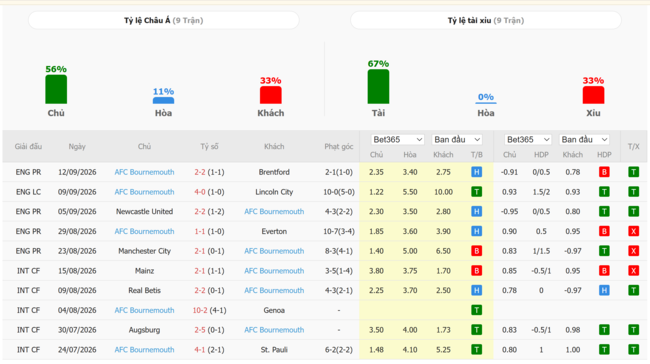The height and width of the screenshot is (364, 650).
Task: Click the green T/X icon in St. Pauli row
Action: [633, 349]
